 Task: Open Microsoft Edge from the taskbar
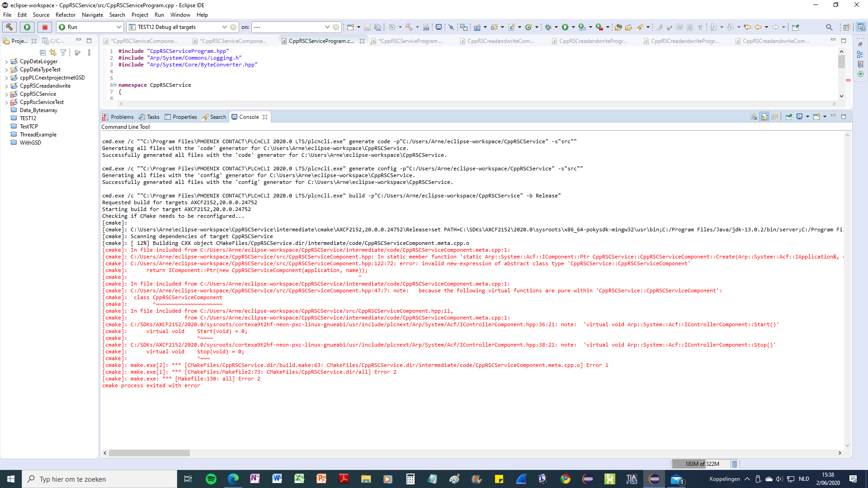click(233, 479)
